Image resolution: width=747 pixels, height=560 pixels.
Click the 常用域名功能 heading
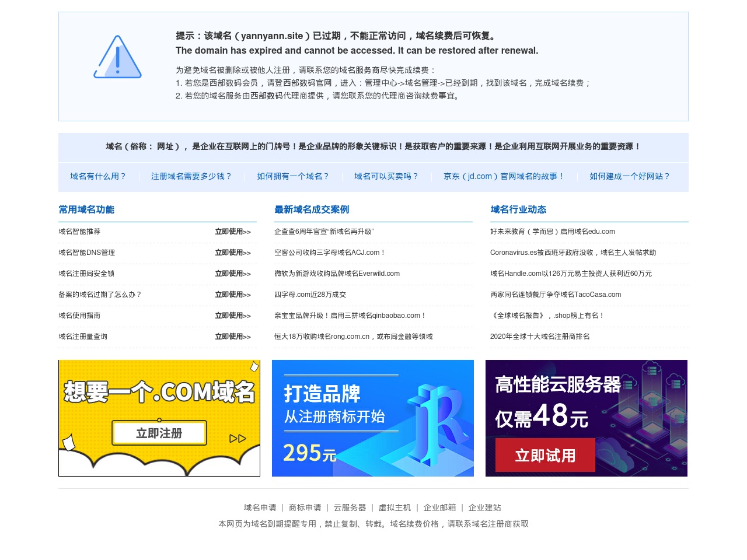pos(86,209)
